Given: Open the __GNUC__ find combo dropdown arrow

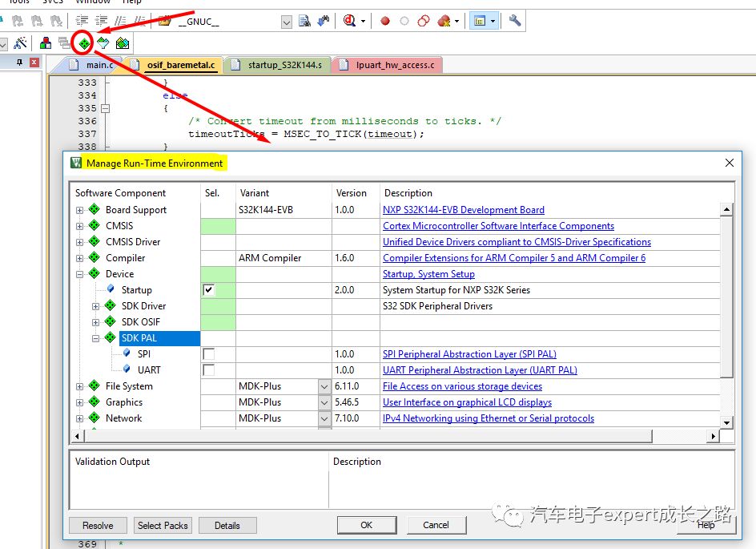Looking at the screenshot, I should 287,22.
